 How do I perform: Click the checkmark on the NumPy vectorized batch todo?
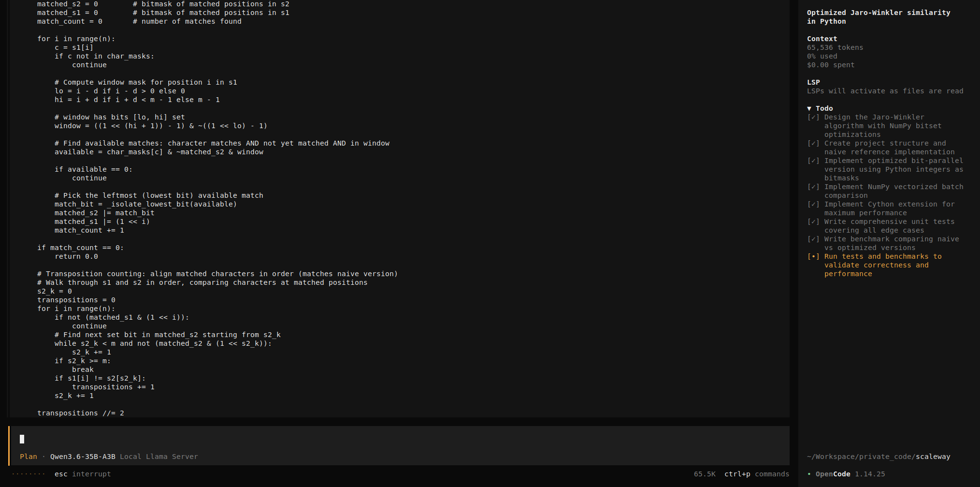coord(813,187)
